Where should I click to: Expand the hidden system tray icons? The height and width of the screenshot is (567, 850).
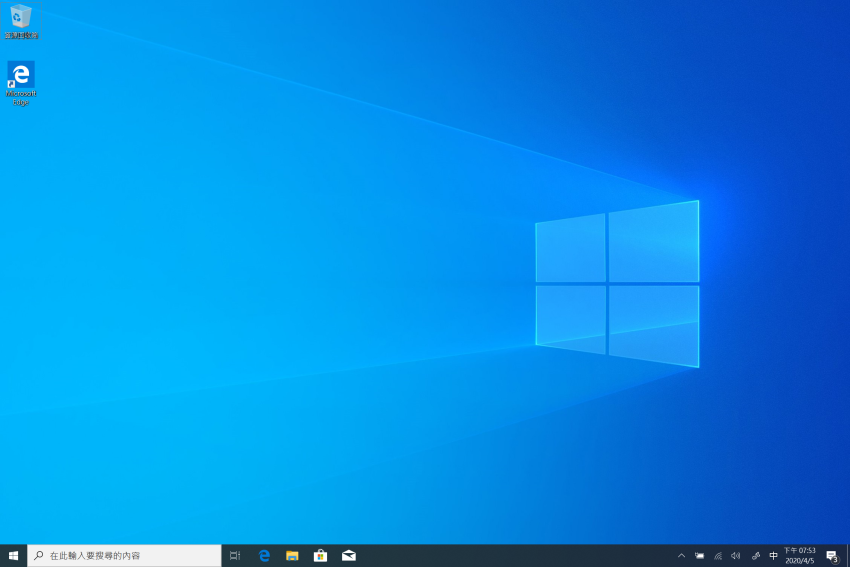[x=681, y=556]
